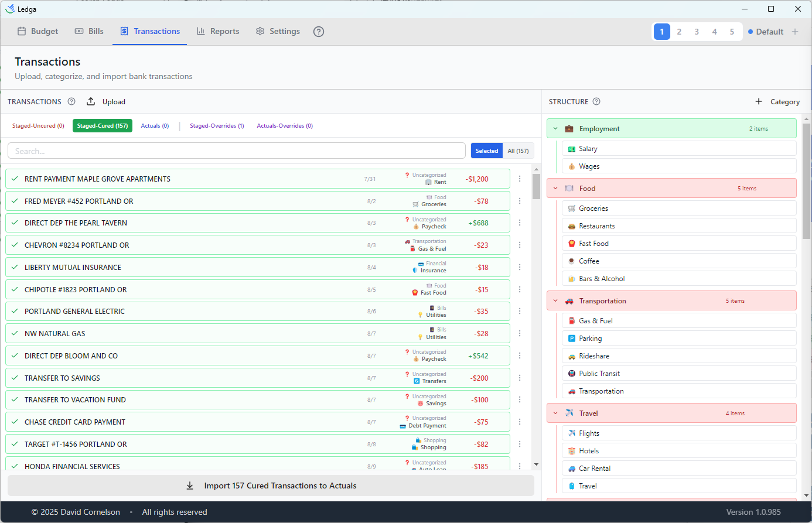Select the Gas & Fuel category item
The width and height of the screenshot is (812, 523).
[x=679, y=321]
